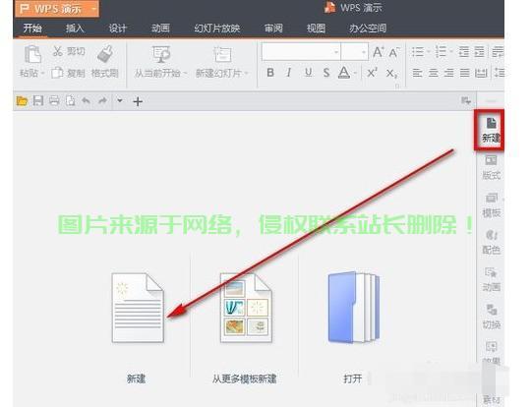Click the 复制 copy icon
The image size is (532, 407).
(x=57, y=73)
